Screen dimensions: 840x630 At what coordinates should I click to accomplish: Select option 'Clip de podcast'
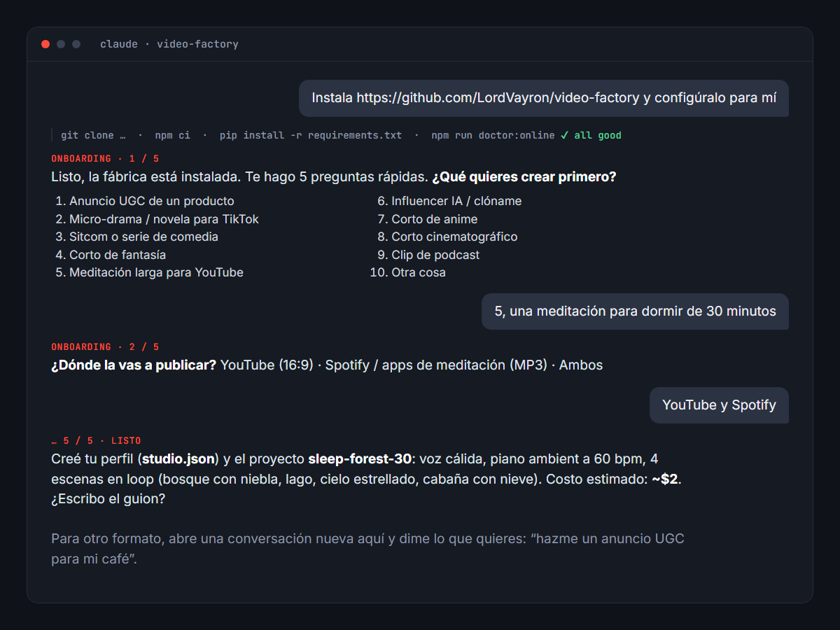click(x=435, y=255)
